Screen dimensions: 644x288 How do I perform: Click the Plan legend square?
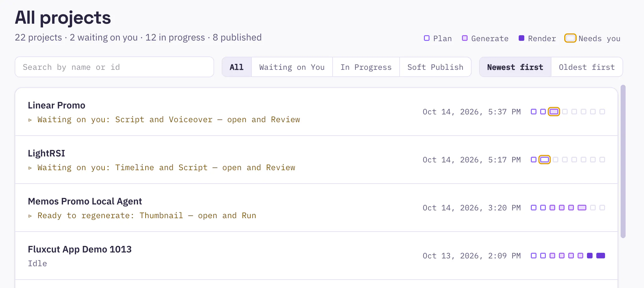click(x=427, y=38)
